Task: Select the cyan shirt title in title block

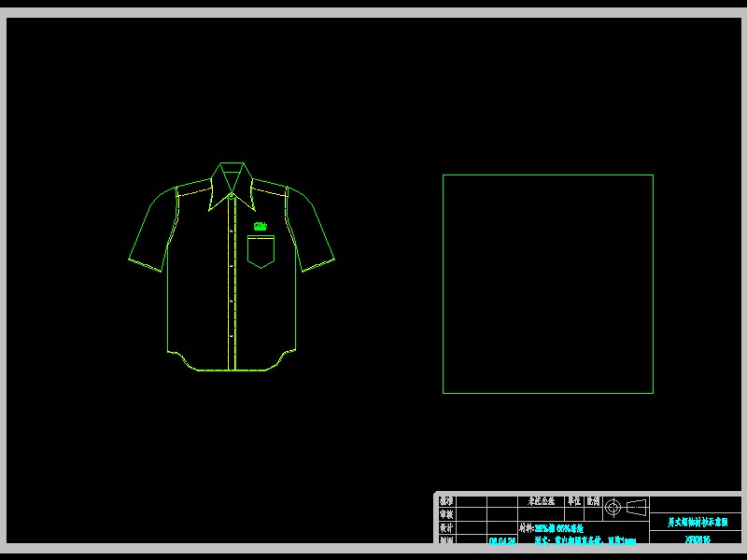Action: [x=698, y=523]
